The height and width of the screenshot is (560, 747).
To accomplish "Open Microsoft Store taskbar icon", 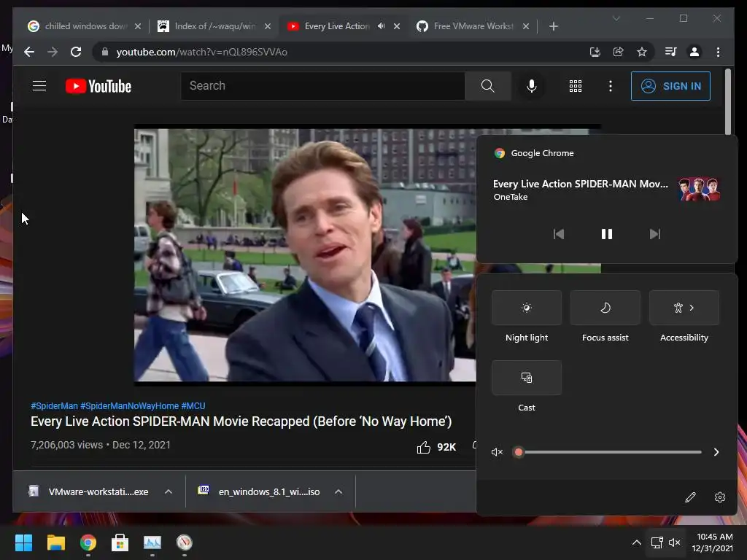I will 120,542.
